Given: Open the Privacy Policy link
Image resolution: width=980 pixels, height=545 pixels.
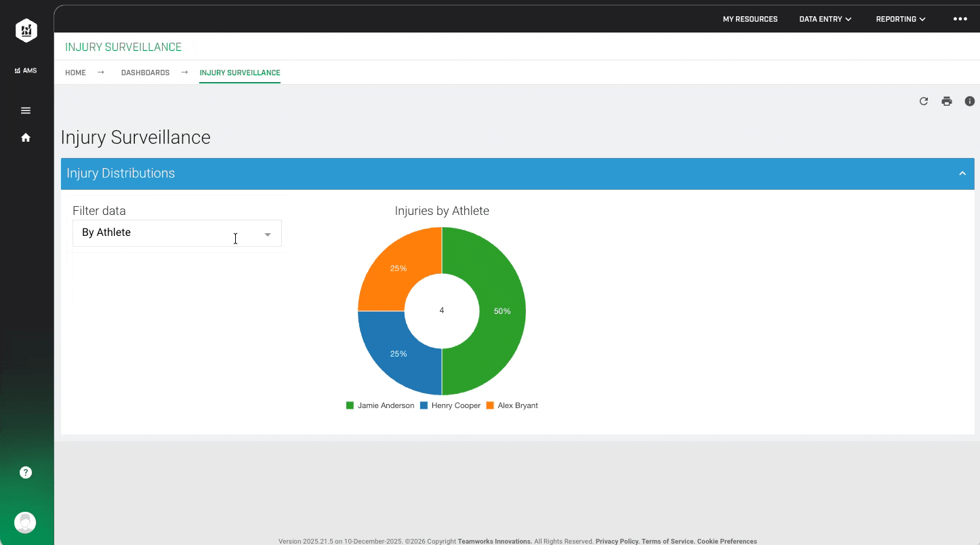Looking at the screenshot, I should [x=617, y=541].
